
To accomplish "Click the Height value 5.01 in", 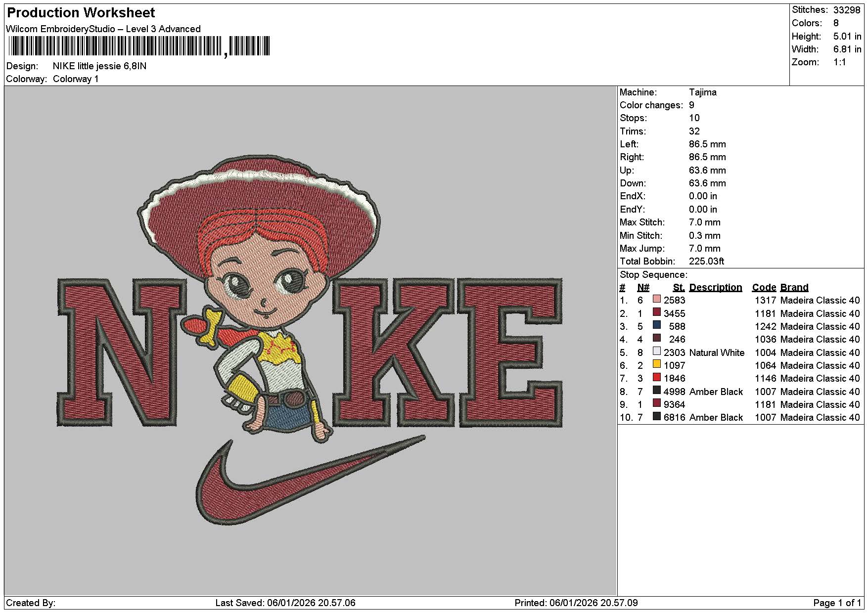I will [847, 36].
